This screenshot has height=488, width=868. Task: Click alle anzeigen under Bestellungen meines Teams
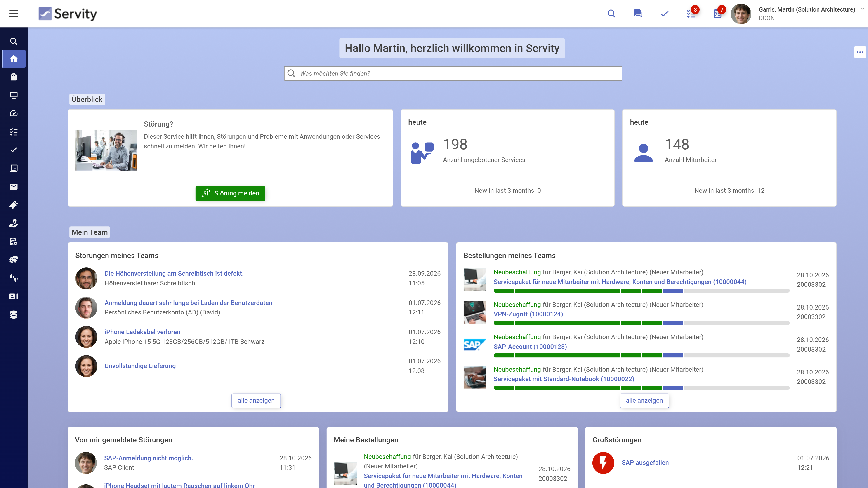tap(644, 400)
